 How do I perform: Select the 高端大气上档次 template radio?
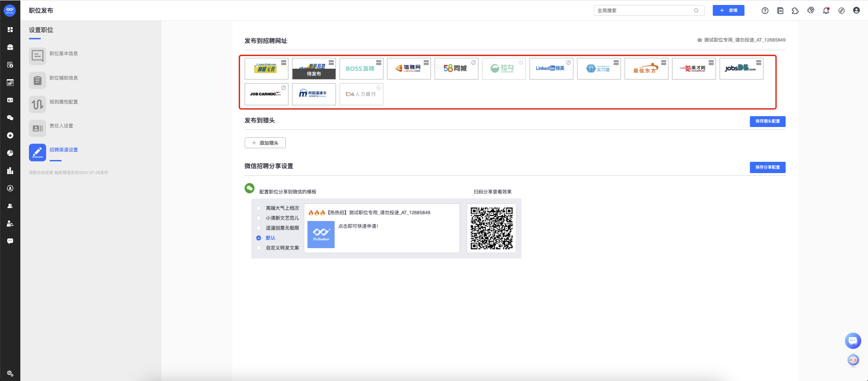click(x=259, y=208)
